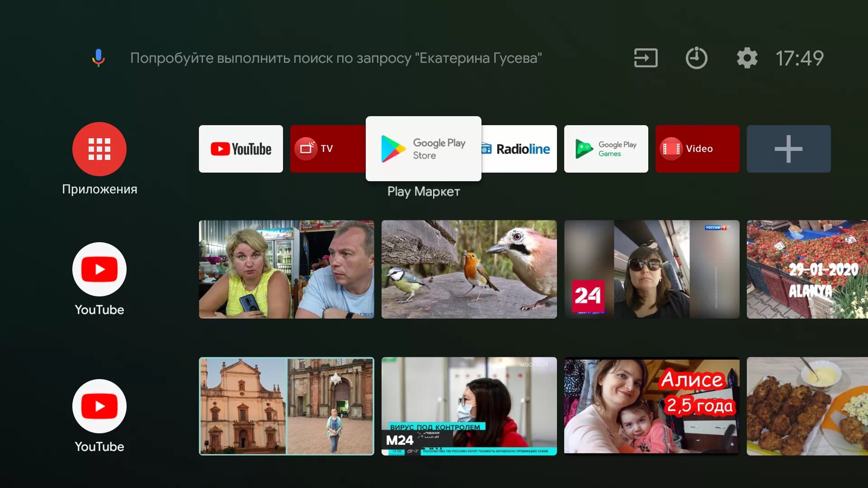This screenshot has height=488, width=868.
Task: Open couple vlog YouTube thumbnail
Action: (x=286, y=269)
